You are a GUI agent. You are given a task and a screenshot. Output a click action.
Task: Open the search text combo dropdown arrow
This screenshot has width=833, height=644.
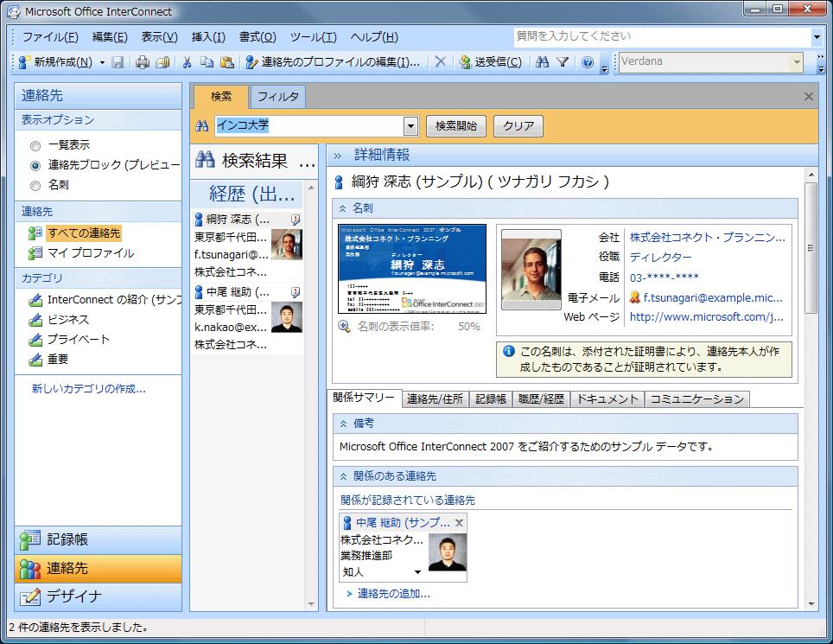pyautogui.click(x=410, y=126)
